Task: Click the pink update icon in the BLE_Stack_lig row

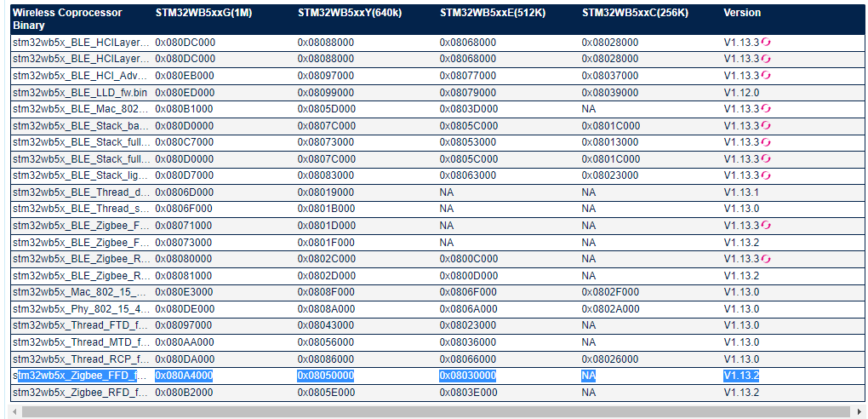Action: click(x=766, y=175)
